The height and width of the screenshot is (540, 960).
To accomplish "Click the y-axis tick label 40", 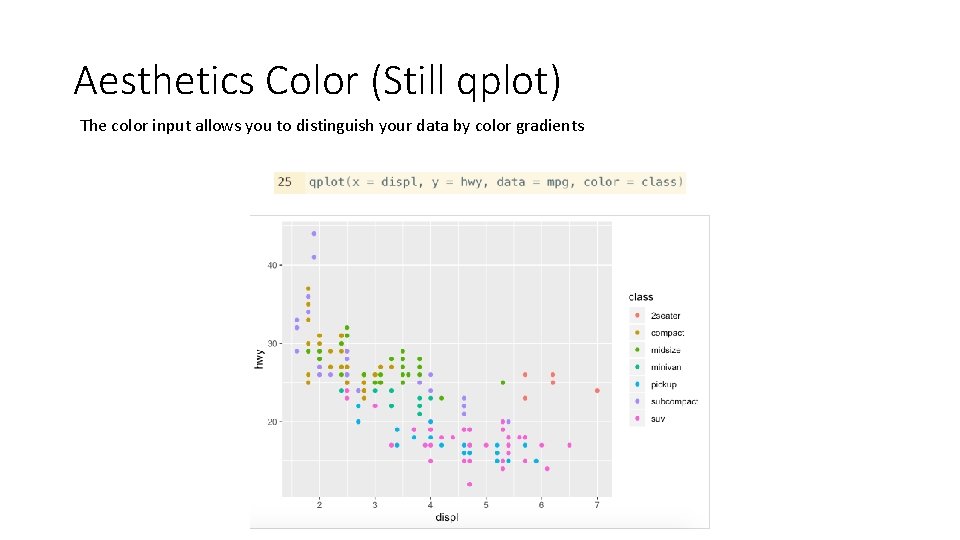I will (x=271, y=265).
